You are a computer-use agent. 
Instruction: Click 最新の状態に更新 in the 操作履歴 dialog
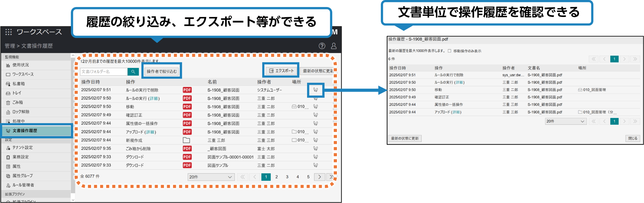pyautogui.click(x=405, y=138)
